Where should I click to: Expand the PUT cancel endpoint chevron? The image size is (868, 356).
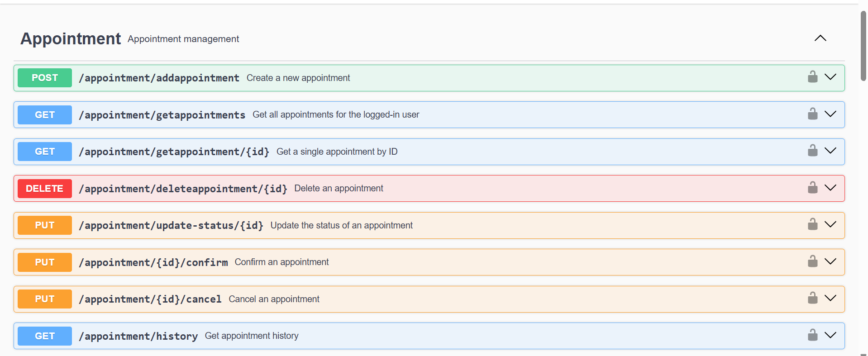pos(830,299)
